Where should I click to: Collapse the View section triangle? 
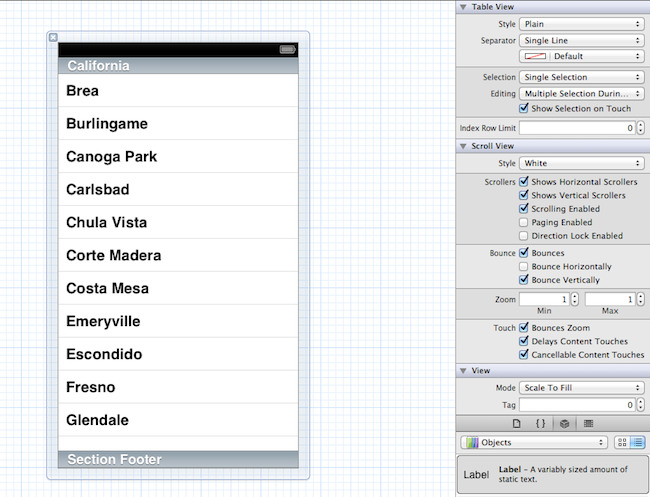click(463, 371)
